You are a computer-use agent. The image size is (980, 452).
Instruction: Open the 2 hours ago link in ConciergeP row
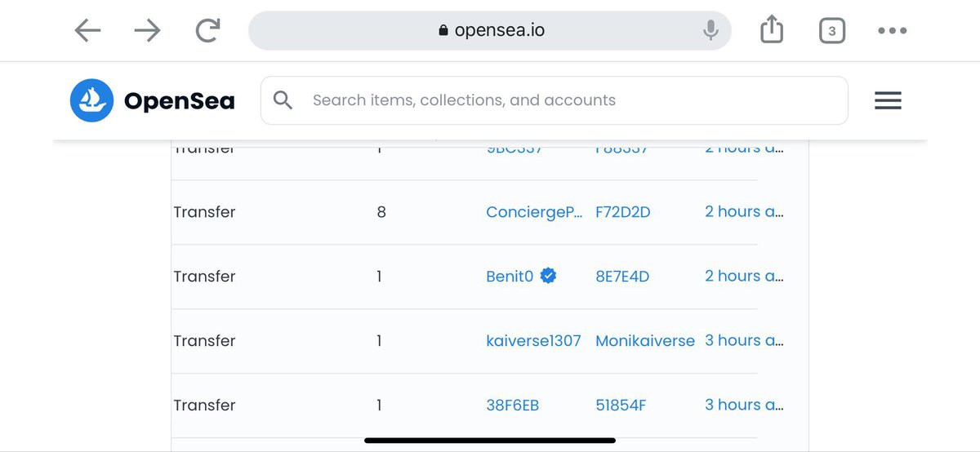point(744,211)
